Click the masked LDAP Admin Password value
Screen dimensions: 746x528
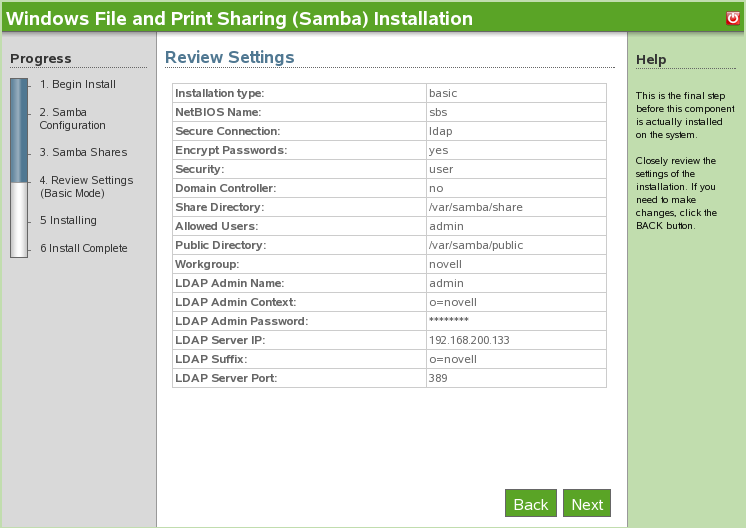pyautogui.click(x=448, y=321)
